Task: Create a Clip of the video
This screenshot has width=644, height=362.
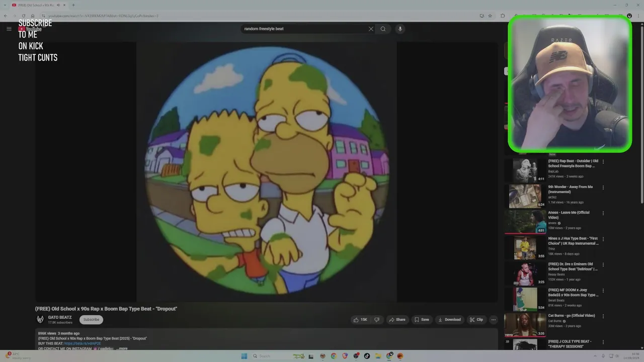Action: [476, 319]
